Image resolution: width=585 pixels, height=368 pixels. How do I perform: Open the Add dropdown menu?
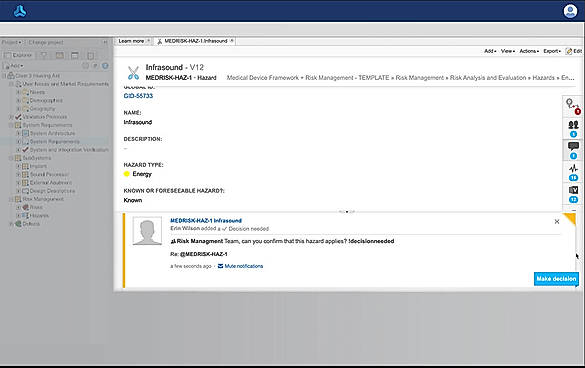point(490,51)
